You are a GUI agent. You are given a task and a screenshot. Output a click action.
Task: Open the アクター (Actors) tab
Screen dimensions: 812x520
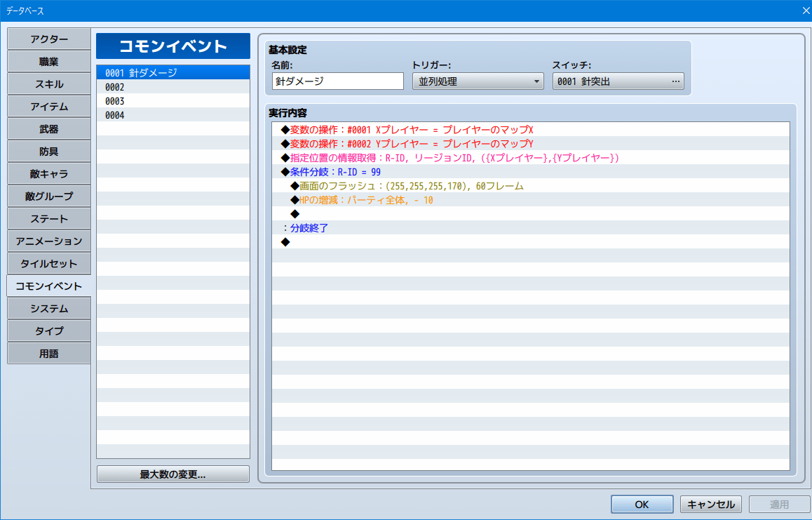[49, 39]
